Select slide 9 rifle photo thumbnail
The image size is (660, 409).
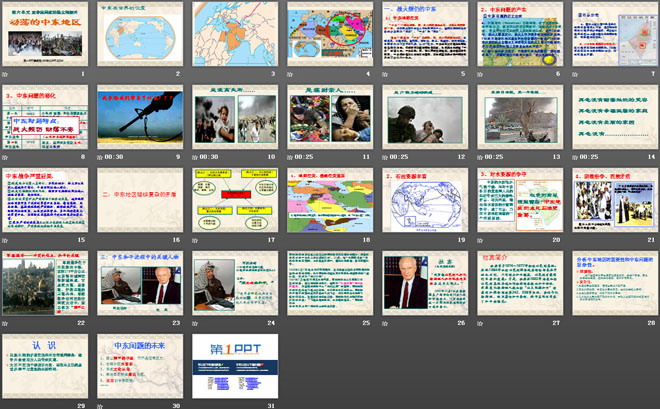(x=140, y=117)
